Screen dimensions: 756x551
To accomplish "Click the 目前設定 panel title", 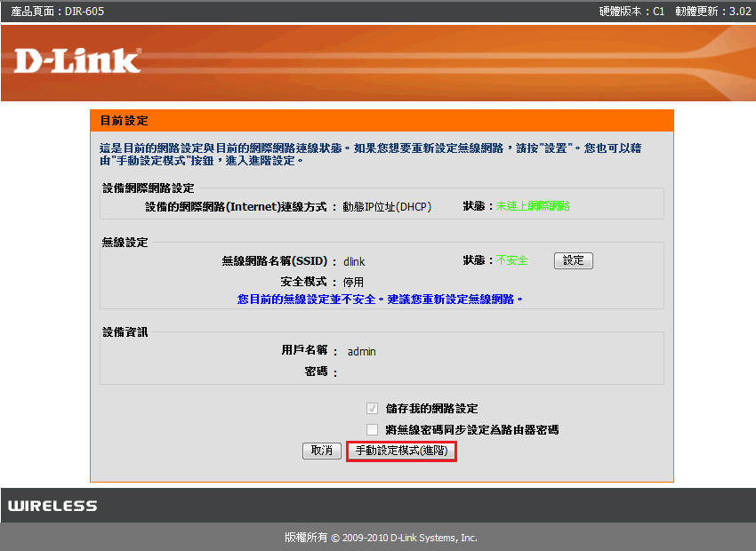I will point(124,120).
